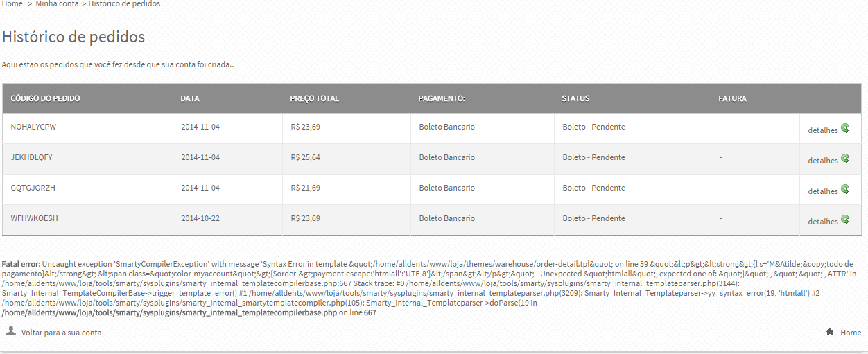Click the green arrow icon for order WFHWKOESH
The height and width of the screenshot is (354, 868).
pos(845,220)
